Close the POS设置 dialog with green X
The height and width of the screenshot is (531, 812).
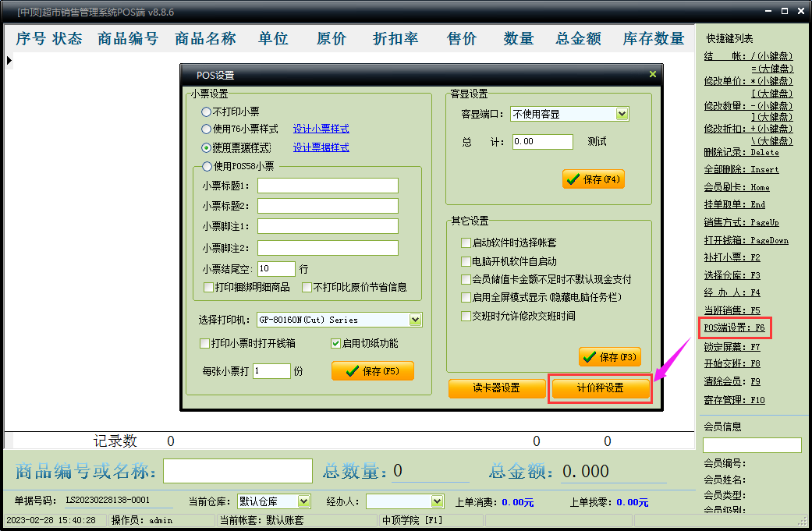(653, 74)
